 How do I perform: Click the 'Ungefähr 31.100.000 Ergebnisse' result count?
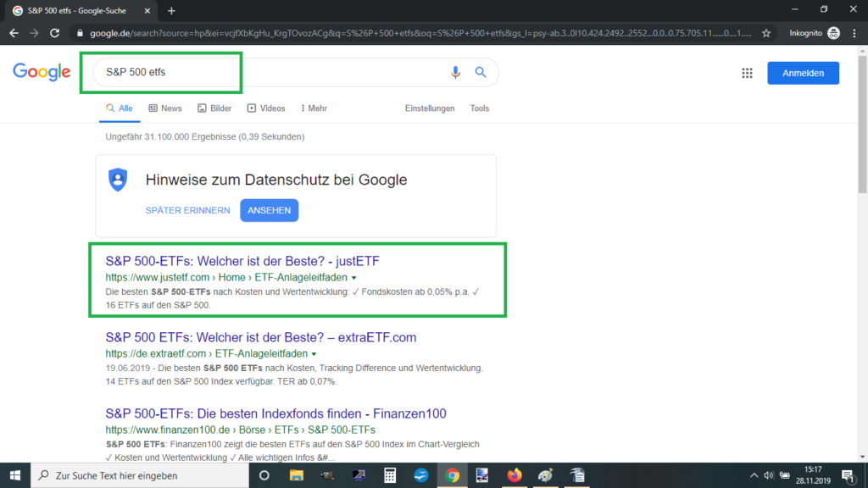click(x=205, y=136)
